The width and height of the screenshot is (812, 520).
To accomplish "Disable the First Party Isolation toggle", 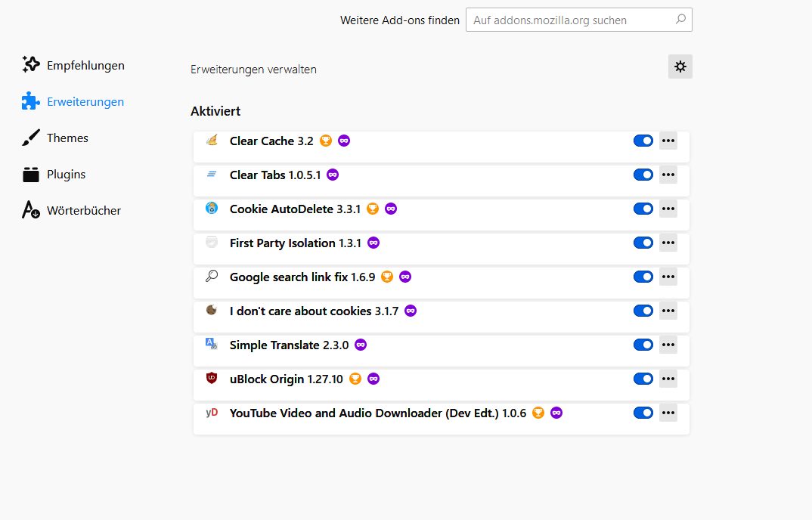I will pyautogui.click(x=643, y=243).
